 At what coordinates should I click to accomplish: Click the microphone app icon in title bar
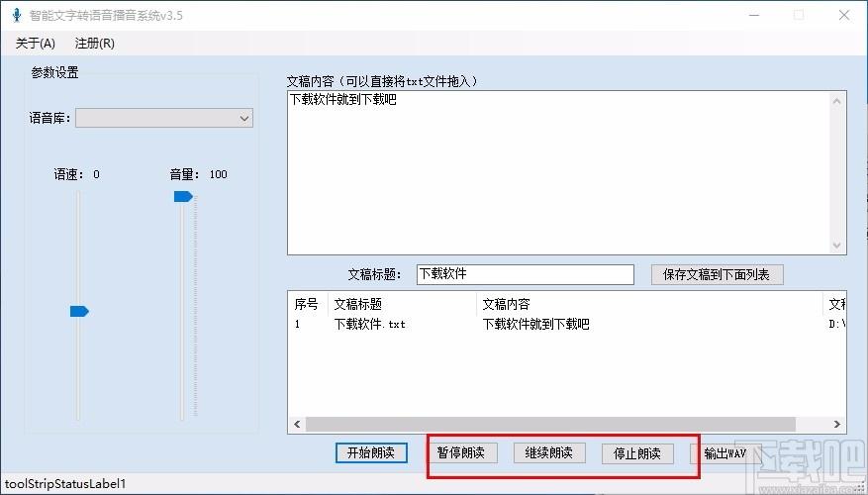[17, 15]
